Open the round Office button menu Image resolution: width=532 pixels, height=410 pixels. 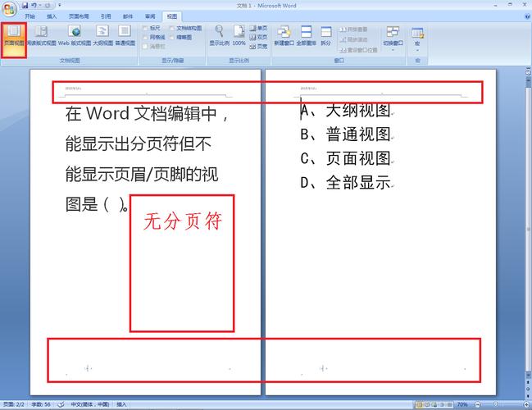[10, 9]
